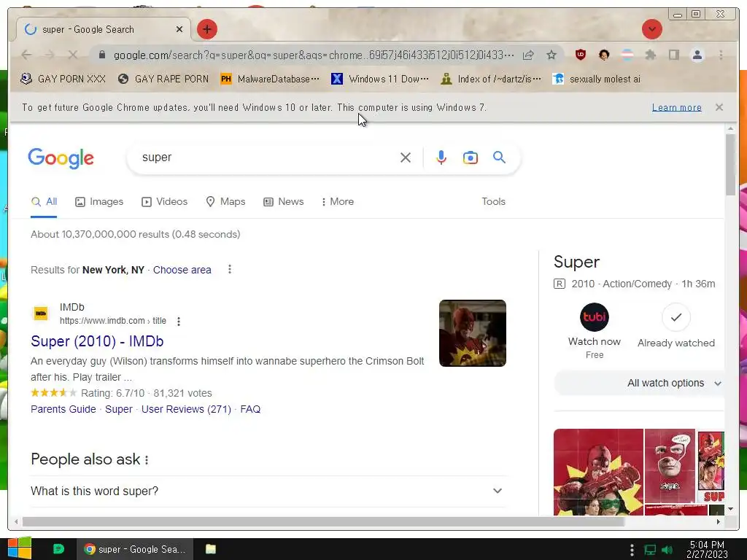
Task: Expand 'What is this word super?' question
Action: 268,491
